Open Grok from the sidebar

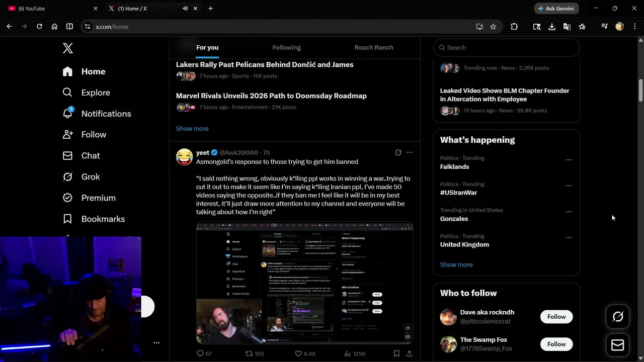[81, 177]
